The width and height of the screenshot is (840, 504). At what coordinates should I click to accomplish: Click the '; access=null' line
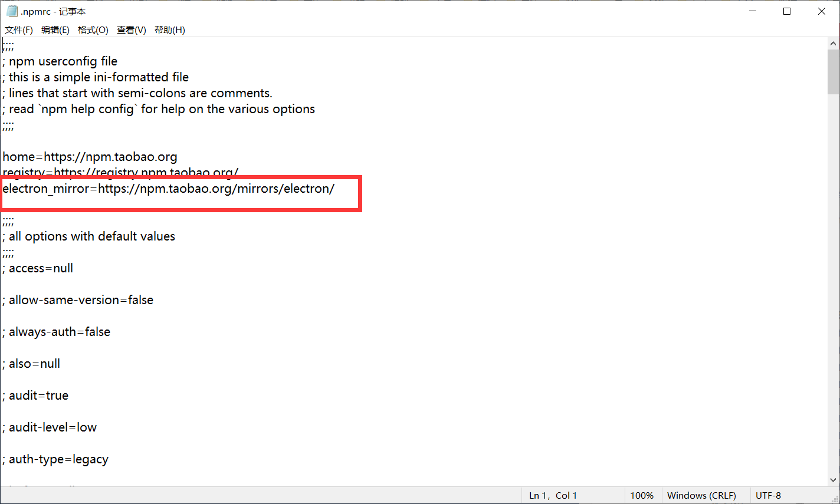[38, 268]
